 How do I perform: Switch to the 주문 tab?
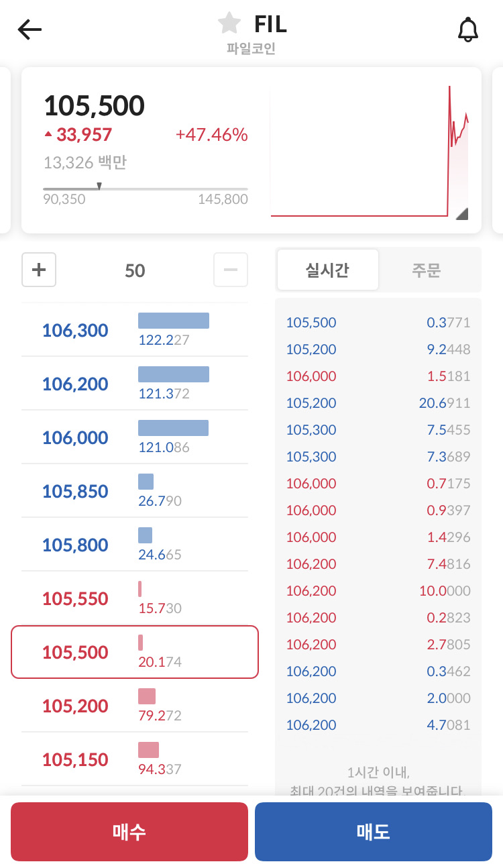(x=427, y=270)
